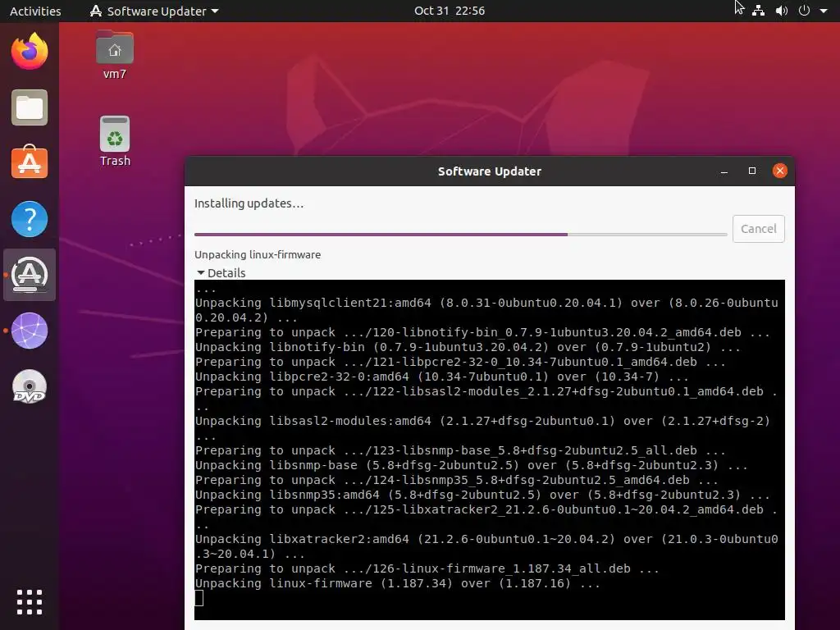The image size is (840, 630).
Task: Open the Software Updater app menu in top bar
Action: pos(154,11)
